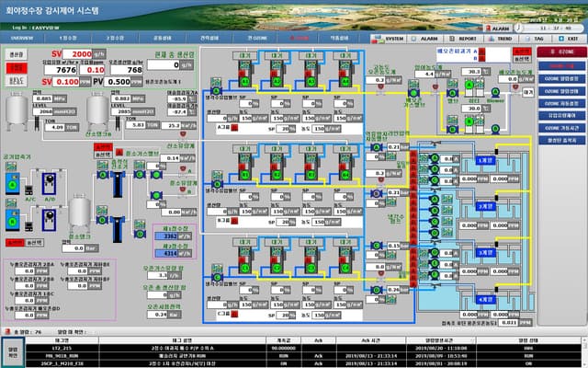Switch to the 2정수장 tab
This screenshot has width=588, height=368.
coord(115,38)
